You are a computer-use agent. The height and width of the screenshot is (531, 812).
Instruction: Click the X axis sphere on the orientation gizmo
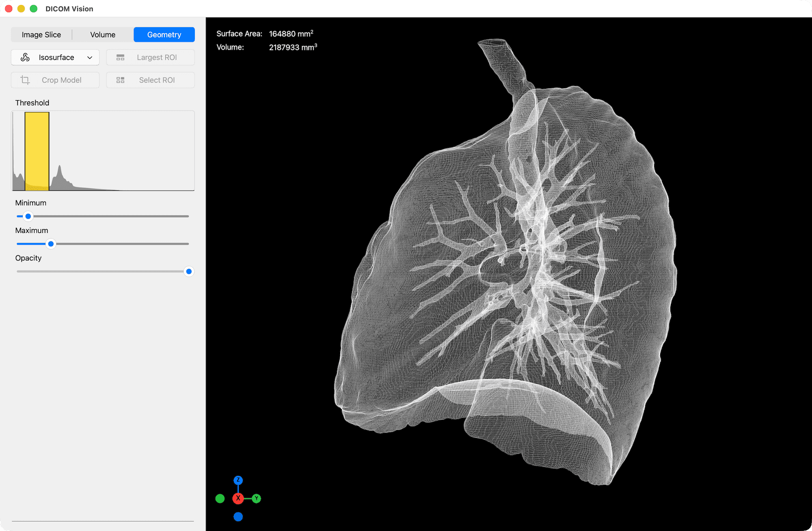(238, 499)
